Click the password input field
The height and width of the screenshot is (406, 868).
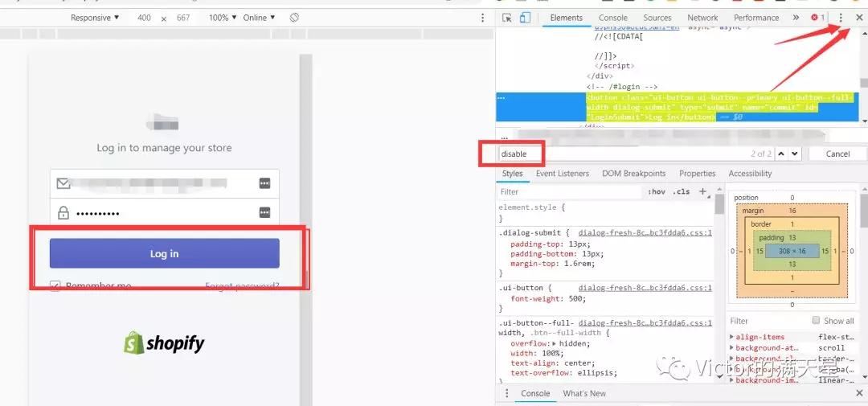[x=165, y=213]
